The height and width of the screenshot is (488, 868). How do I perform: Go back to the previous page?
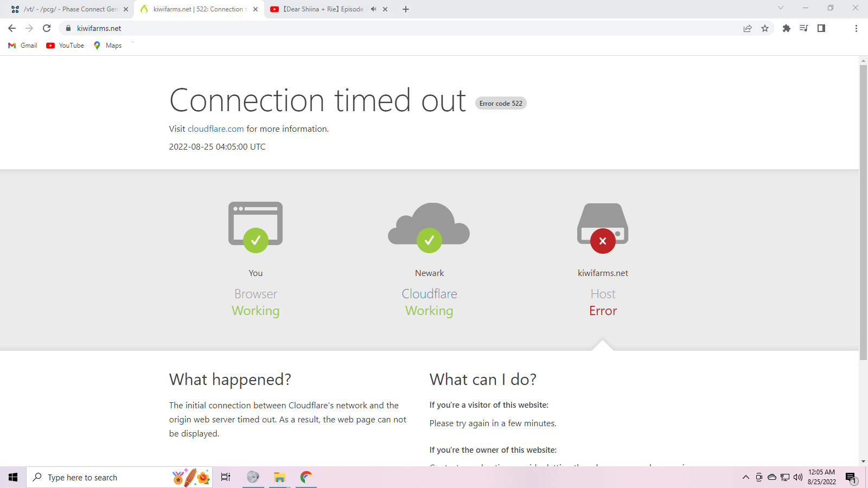[12, 28]
